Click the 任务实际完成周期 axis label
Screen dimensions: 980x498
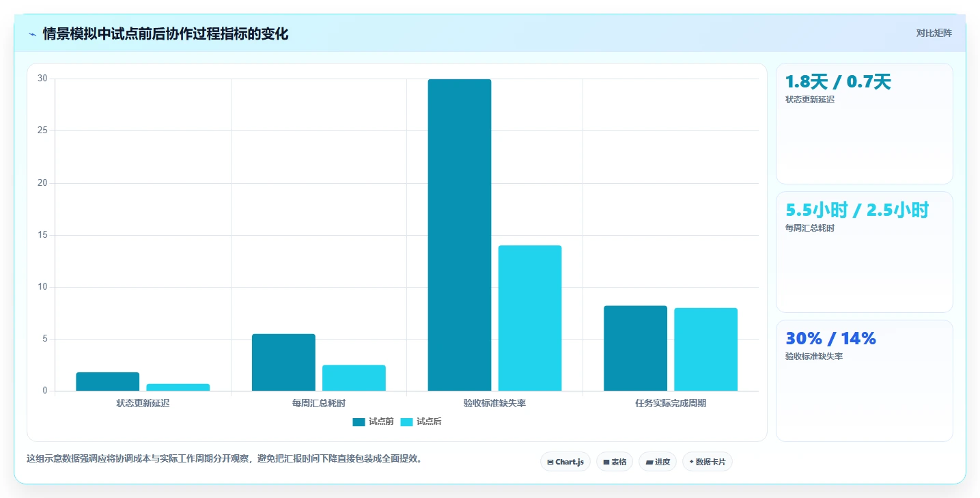point(671,403)
